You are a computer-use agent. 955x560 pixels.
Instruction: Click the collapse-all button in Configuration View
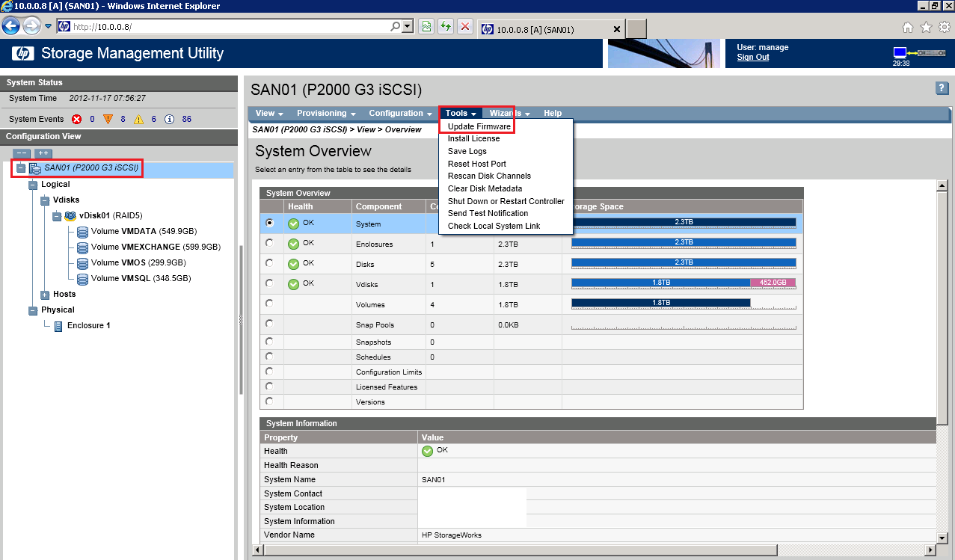click(x=22, y=153)
